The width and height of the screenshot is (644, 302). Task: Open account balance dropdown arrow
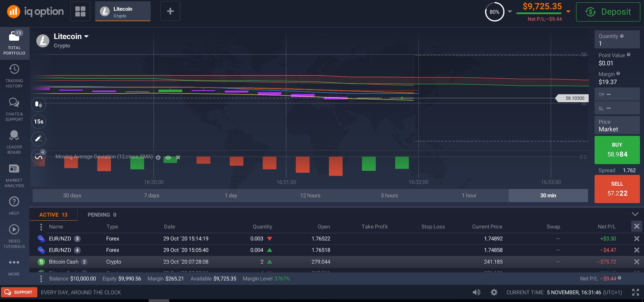click(568, 11)
